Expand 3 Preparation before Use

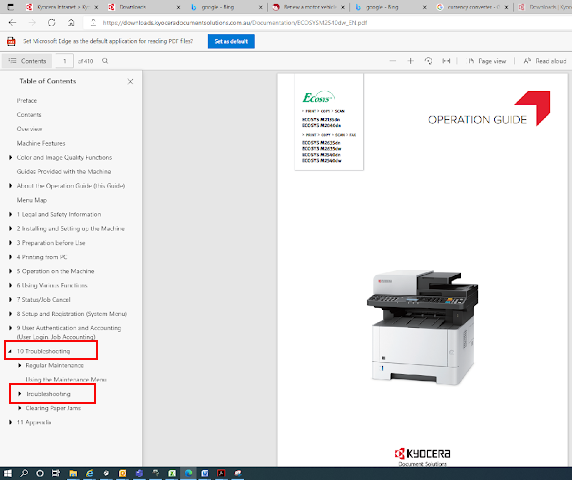click(x=11, y=243)
